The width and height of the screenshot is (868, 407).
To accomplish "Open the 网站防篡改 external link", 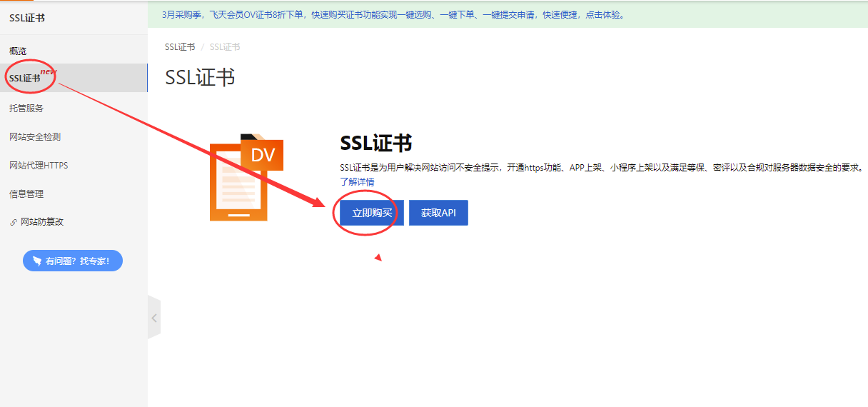I will click(x=42, y=221).
